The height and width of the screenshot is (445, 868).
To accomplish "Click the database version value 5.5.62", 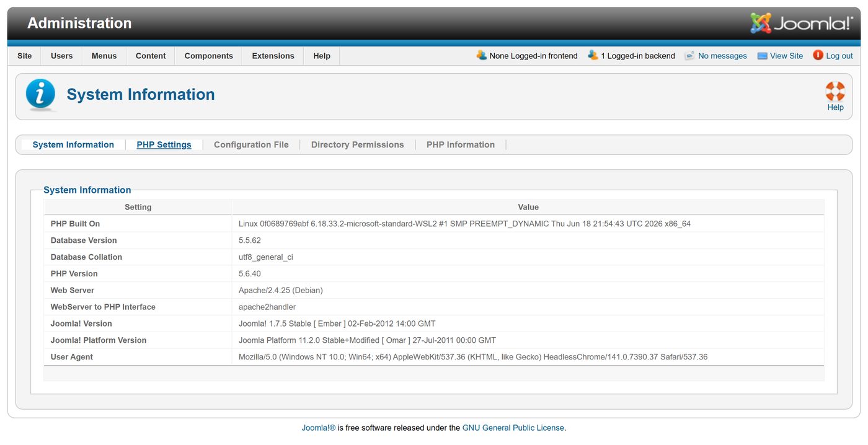I will click(250, 240).
